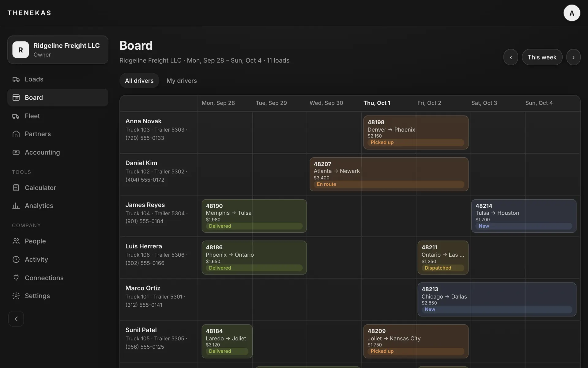Go to previous week arrow
Image resolution: width=588 pixels, height=368 pixels.
click(x=511, y=57)
